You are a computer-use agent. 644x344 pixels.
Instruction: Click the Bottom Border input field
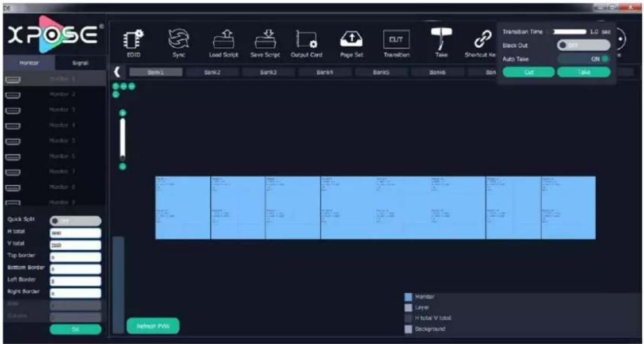pos(75,269)
